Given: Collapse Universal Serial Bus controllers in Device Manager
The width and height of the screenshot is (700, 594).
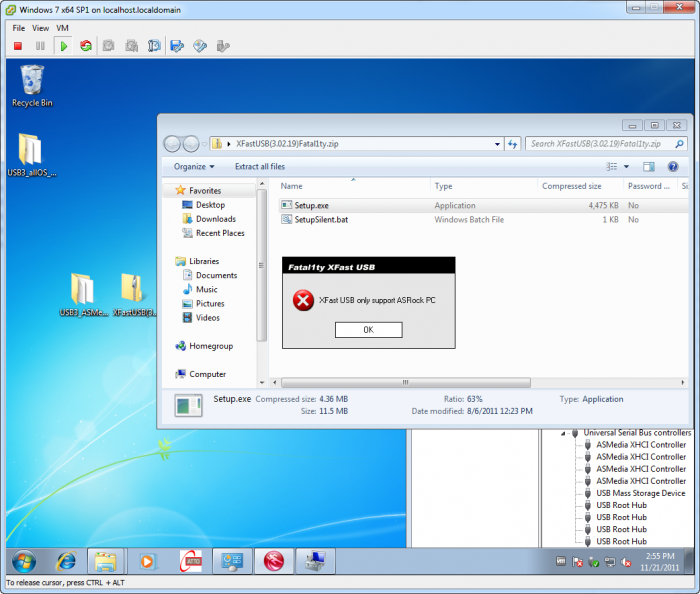Looking at the screenshot, I should (x=563, y=433).
